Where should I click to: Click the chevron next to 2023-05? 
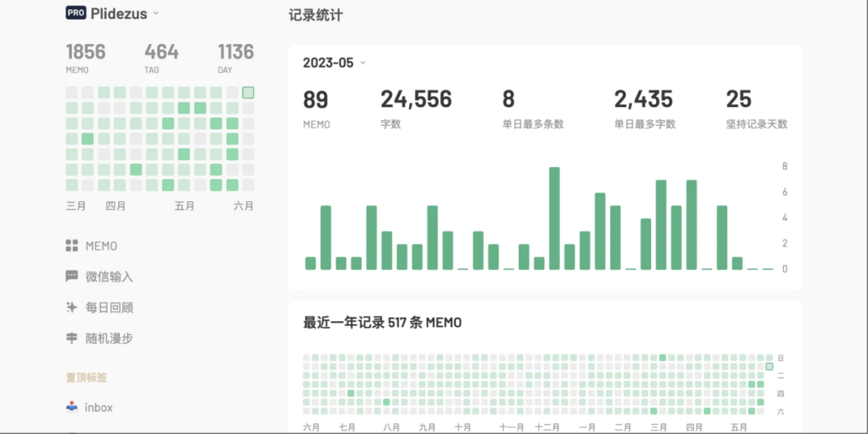pos(363,63)
